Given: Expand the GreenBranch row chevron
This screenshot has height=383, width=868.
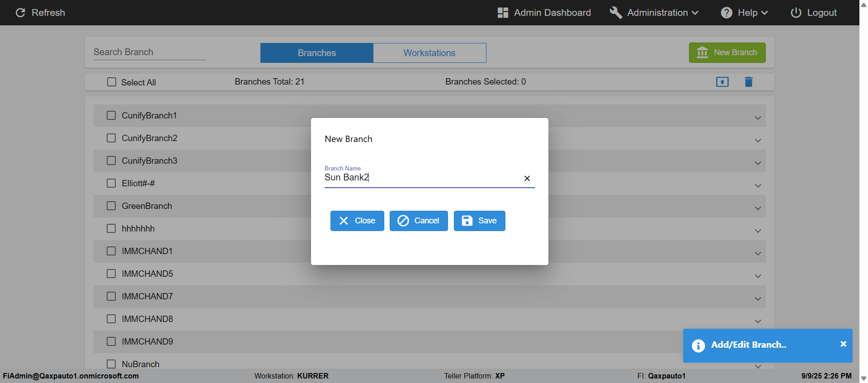Looking at the screenshot, I should [x=758, y=208].
